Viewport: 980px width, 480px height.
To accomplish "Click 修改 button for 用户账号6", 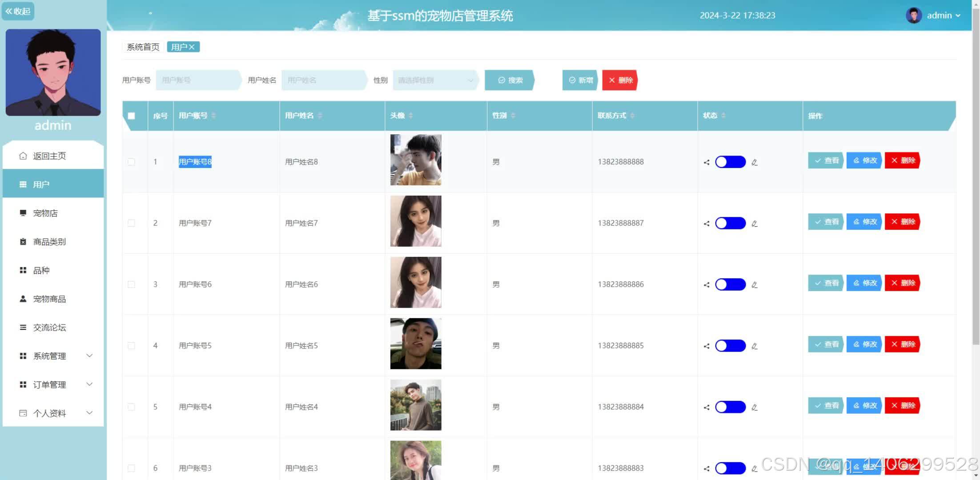I will pyautogui.click(x=864, y=283).
